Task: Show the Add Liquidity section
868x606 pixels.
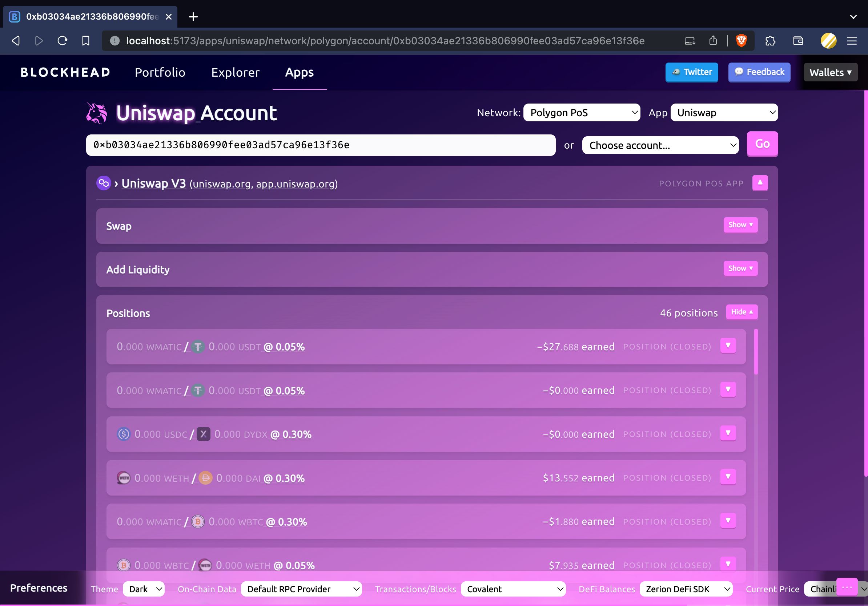Action: coord(740,268)
